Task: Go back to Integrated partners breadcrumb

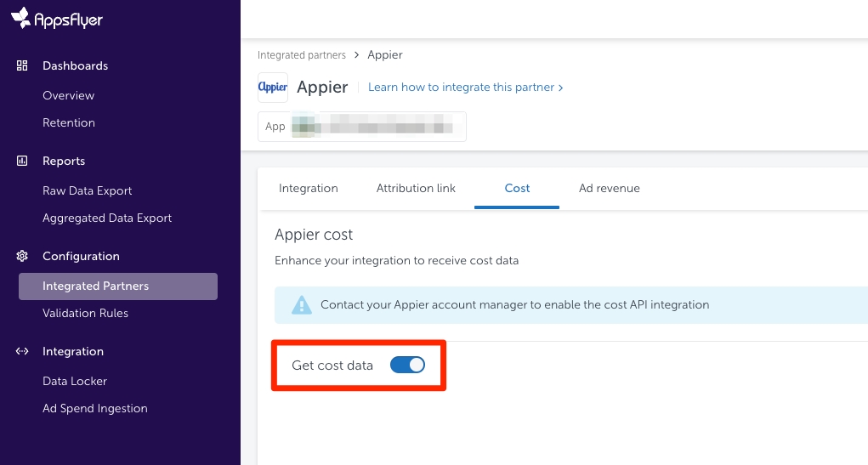Action: pos(302,55)
